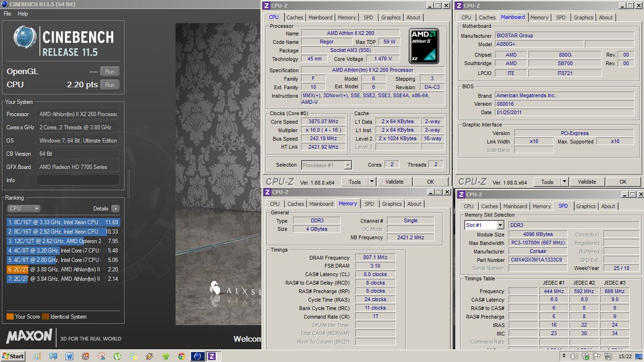Click the DRAM Frequency 807.1 MHz value
Image resolution: width=644 pixels, height=362 pixels.
375,257
